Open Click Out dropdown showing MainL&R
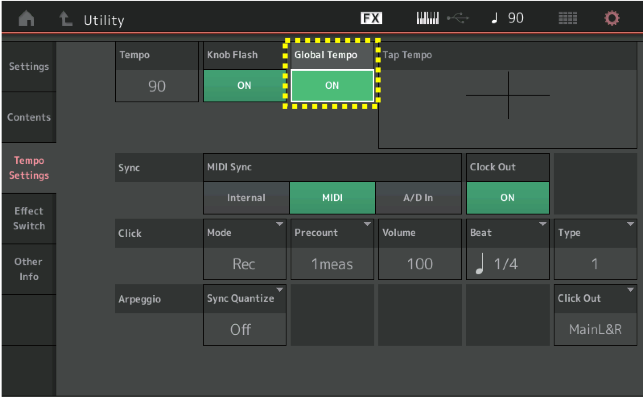 point(595,315)
